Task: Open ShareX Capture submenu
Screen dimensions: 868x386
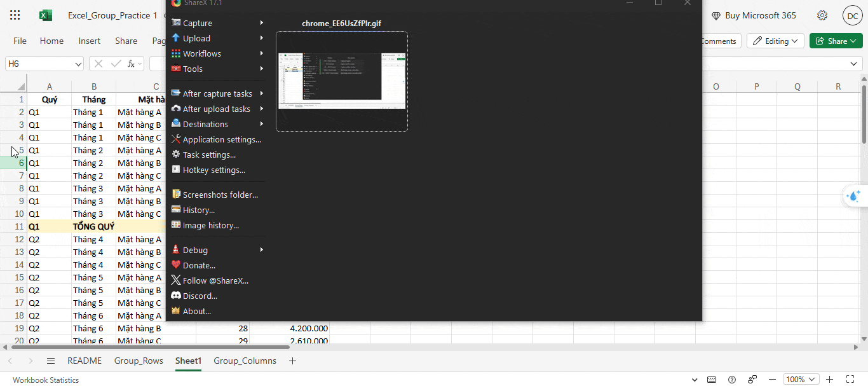Action: point(218,23)
